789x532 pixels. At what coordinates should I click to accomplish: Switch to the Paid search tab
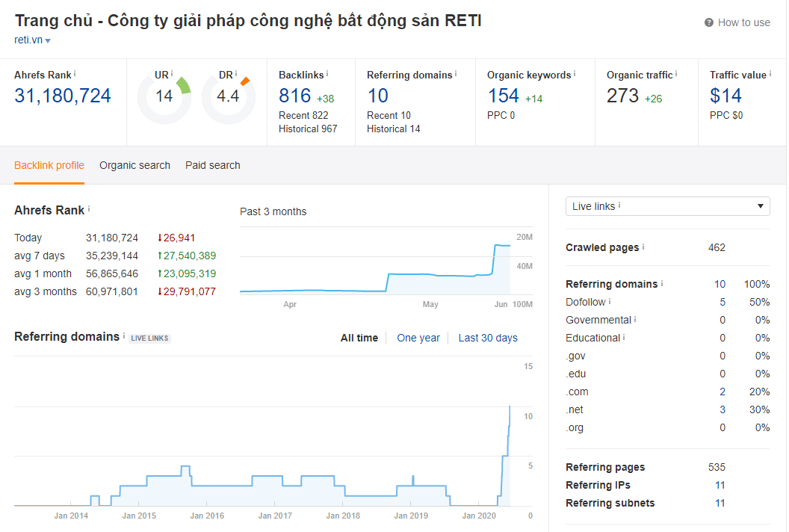(x=213, y=165)
